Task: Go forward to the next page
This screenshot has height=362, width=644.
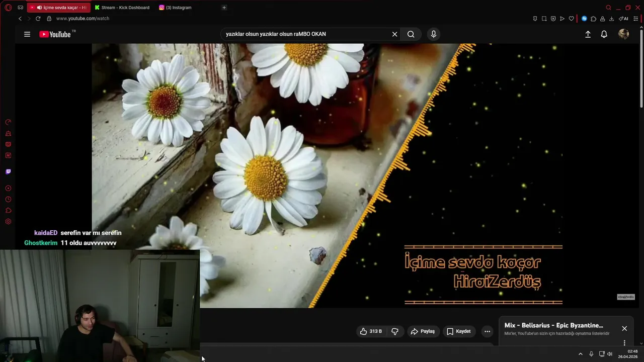Action: [x=29, y=19]
